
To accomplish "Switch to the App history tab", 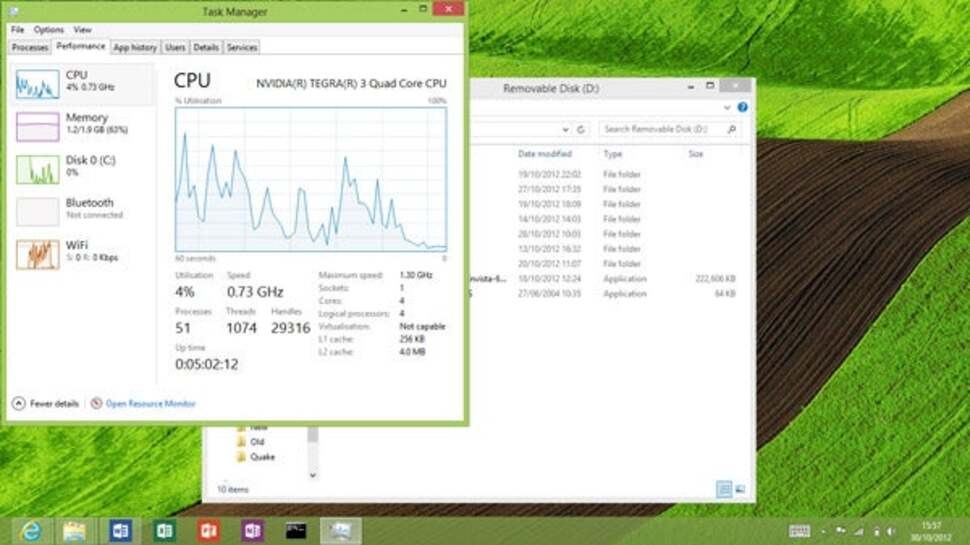I will click(x=135, y=48).
